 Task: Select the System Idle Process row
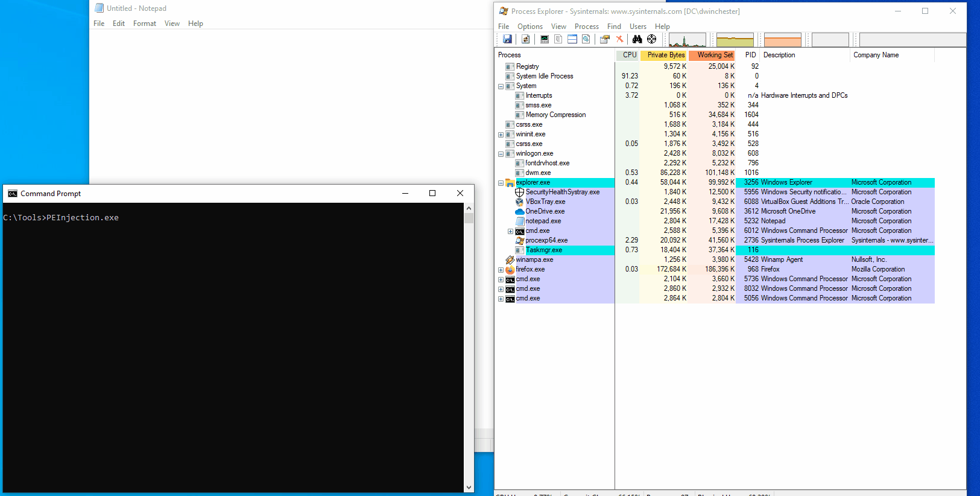point(715,76)
